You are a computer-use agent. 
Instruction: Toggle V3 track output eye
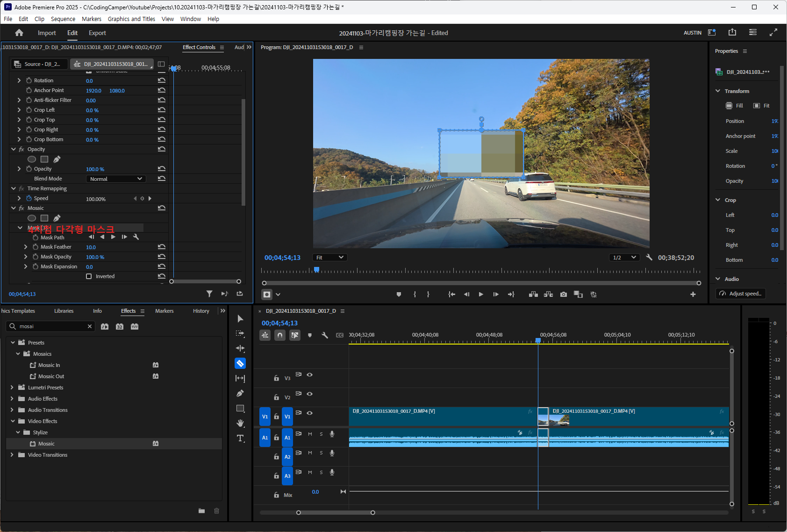[x=309, y=374]
